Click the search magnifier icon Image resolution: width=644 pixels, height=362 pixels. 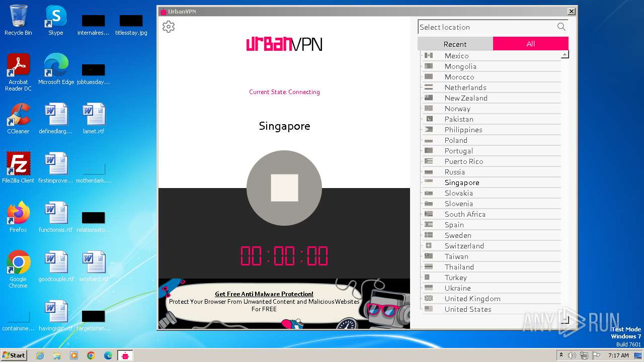coord(561,27)
